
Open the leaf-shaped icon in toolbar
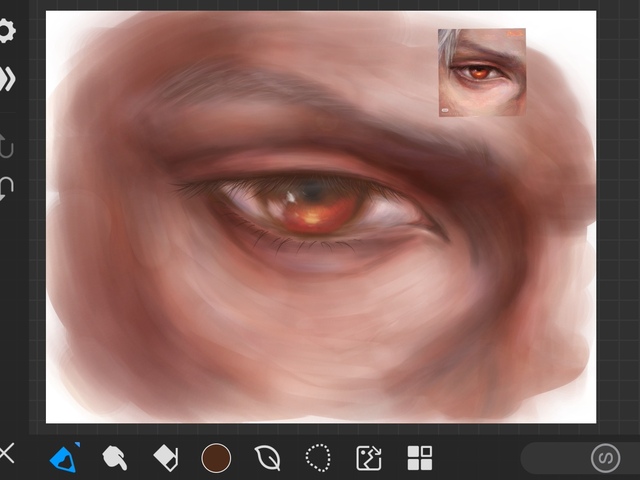267,459
